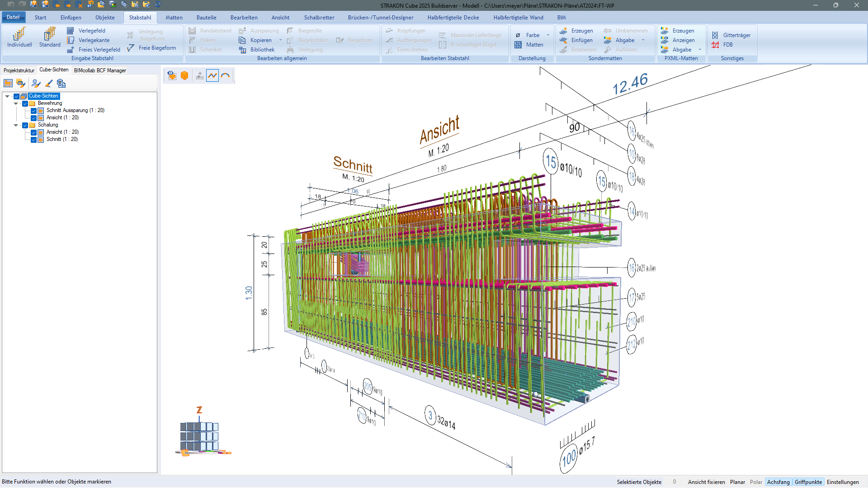Screen dimensions: 868x488
Task: Select the Freie Biegeform tool
Action: (152, 48)
